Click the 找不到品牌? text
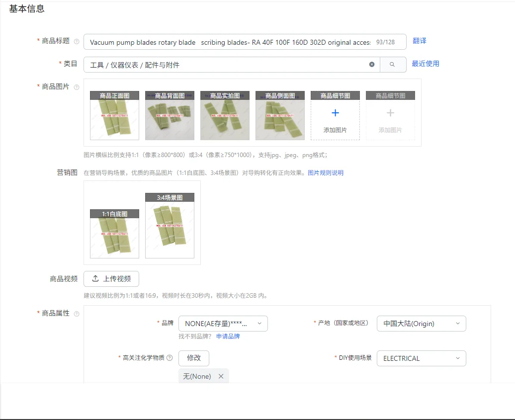This screenshot has width=515, height=420. (x=195, y=336)
